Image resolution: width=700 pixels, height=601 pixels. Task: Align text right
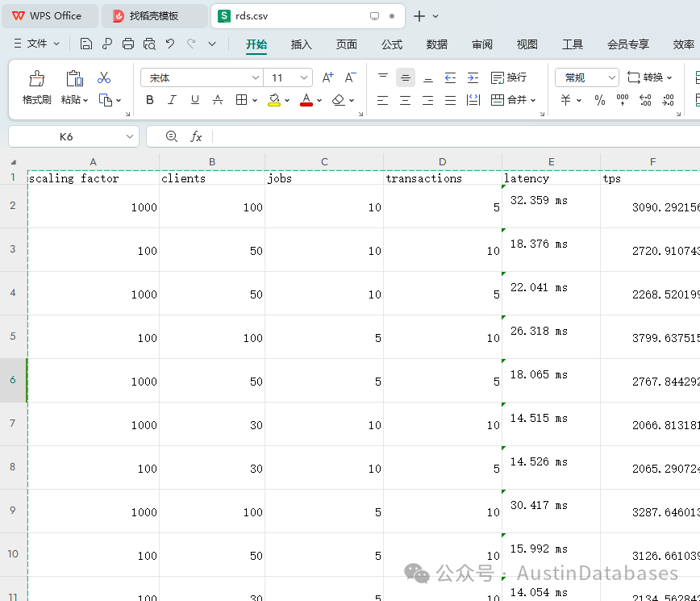point(427,100)
